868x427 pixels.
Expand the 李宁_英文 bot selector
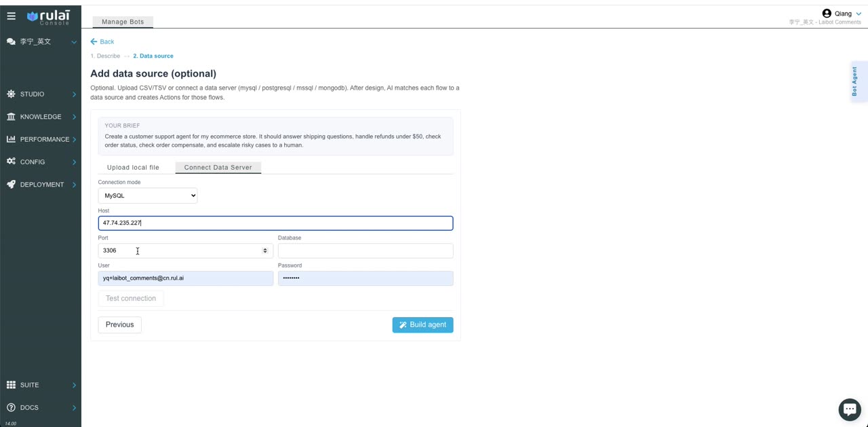point(74,42)
